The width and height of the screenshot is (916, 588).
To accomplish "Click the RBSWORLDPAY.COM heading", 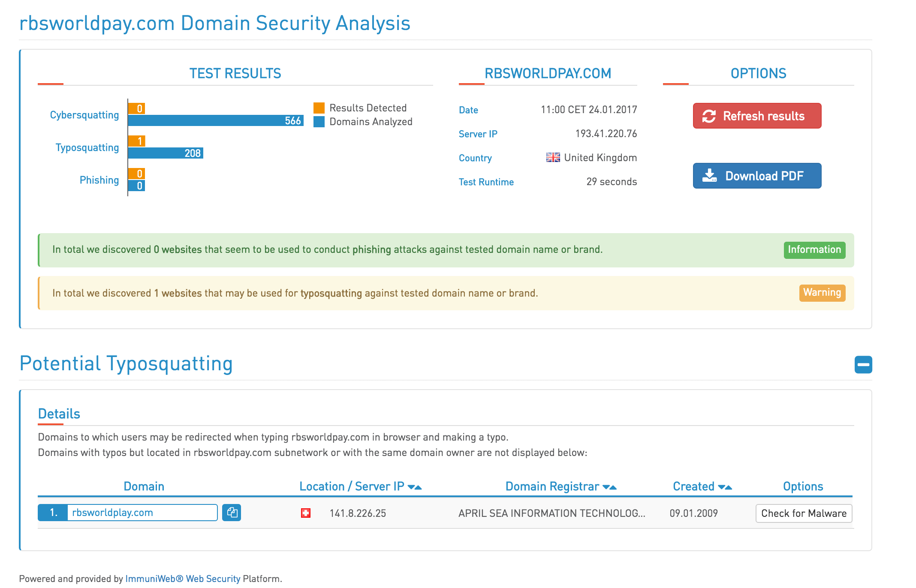I will pos(548,73).
